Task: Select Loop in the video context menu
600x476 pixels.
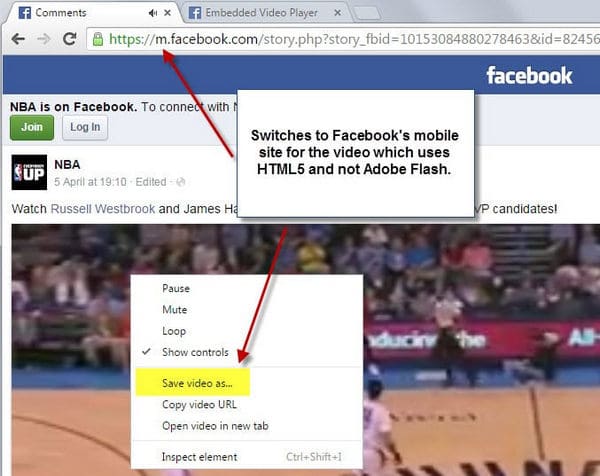Action: [174, 331]
